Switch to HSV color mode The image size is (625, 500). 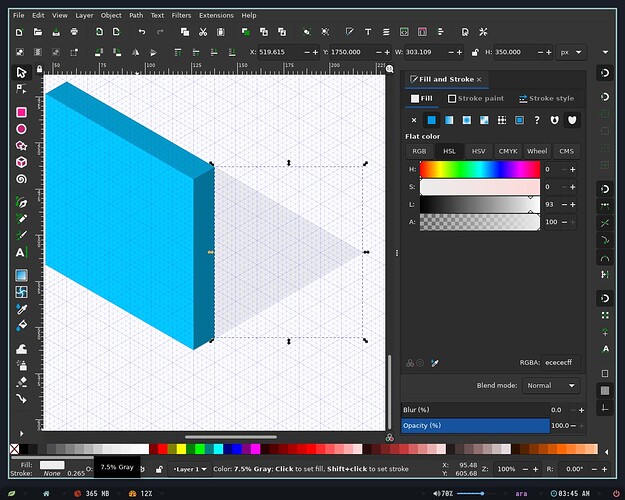click(478, 151)
